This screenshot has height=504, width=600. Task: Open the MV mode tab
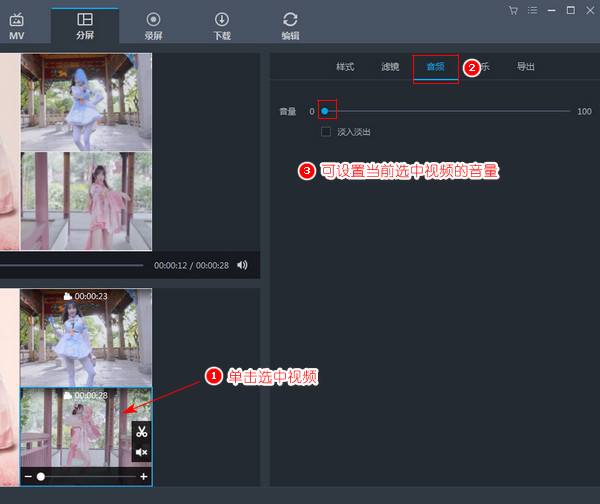point(16,27)
